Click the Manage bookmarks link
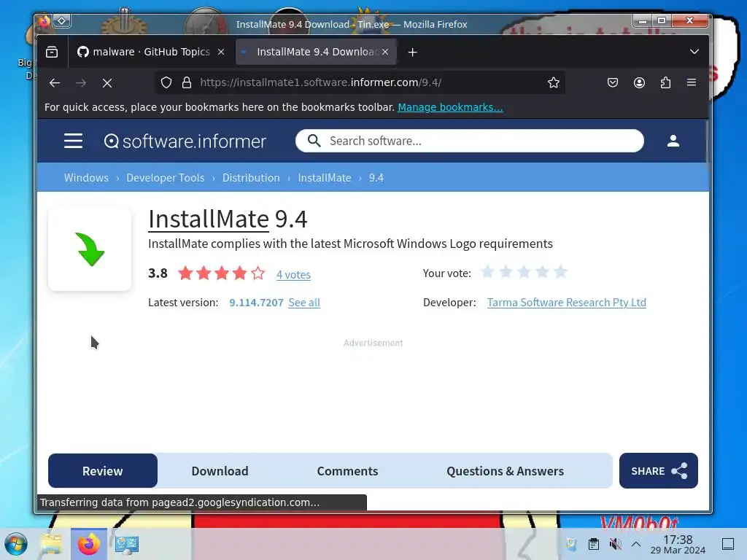This screenshot has width=747, height=560. (x=450, y=107)
